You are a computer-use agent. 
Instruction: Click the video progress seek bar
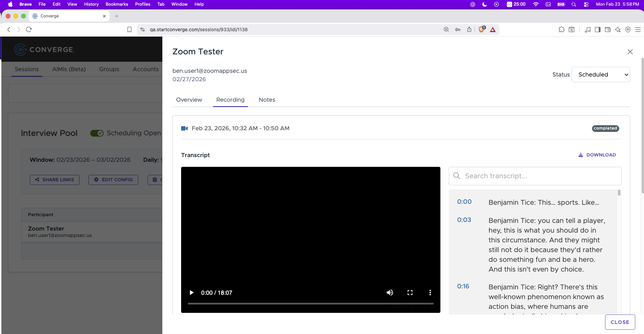310,303
